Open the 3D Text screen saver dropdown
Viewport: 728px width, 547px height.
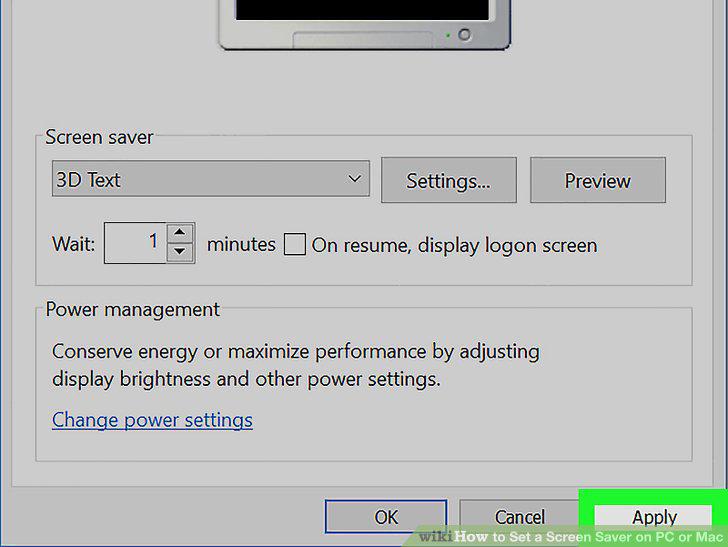211,179
